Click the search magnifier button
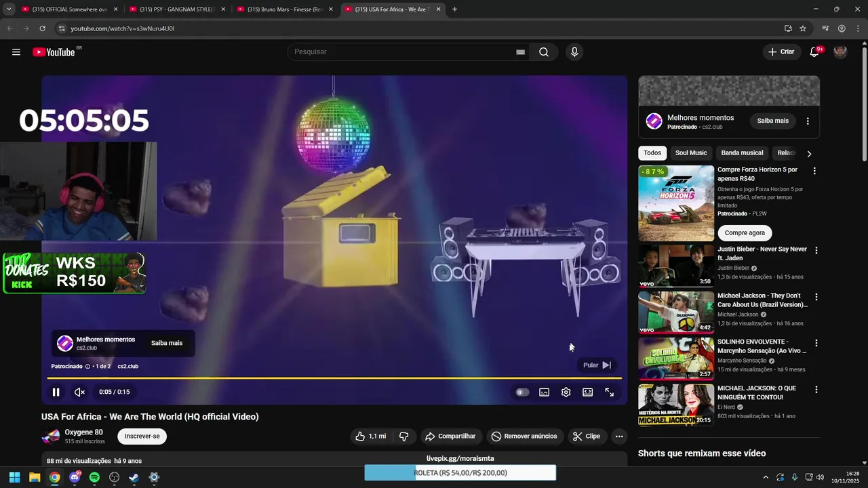868x488 pixels. pyautogui.click(x=544, y=52)
